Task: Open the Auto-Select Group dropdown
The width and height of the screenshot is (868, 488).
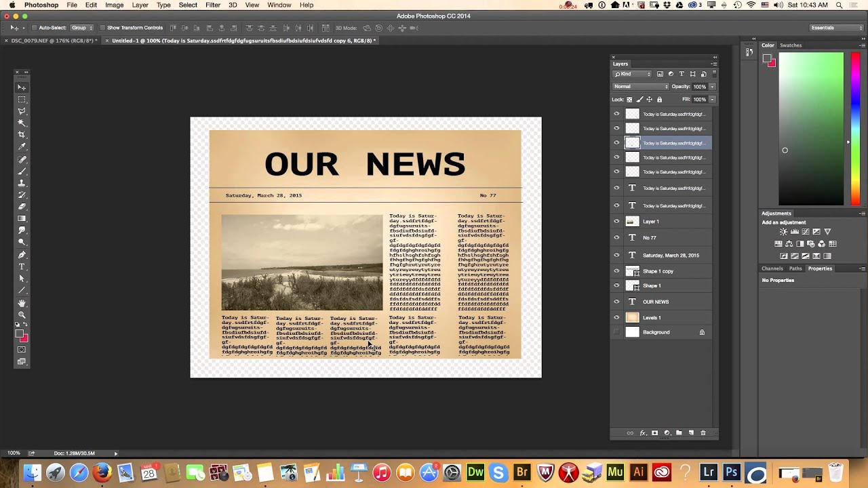Action: [x=83, y=28]
